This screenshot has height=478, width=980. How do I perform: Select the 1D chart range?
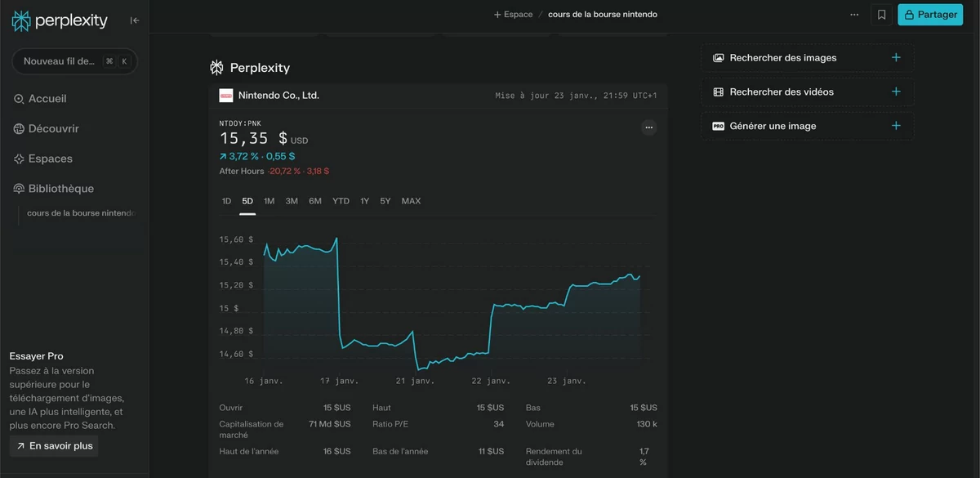226,201
